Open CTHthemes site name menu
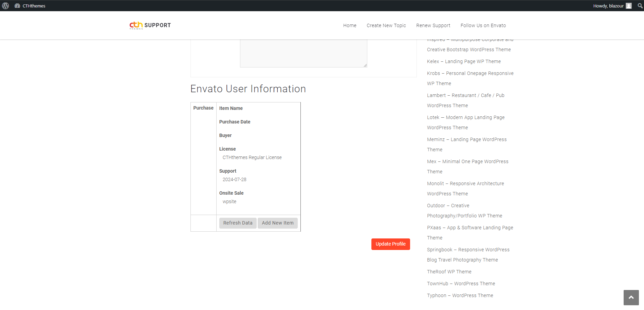The image size is (644, 310). tap(34, 6)
